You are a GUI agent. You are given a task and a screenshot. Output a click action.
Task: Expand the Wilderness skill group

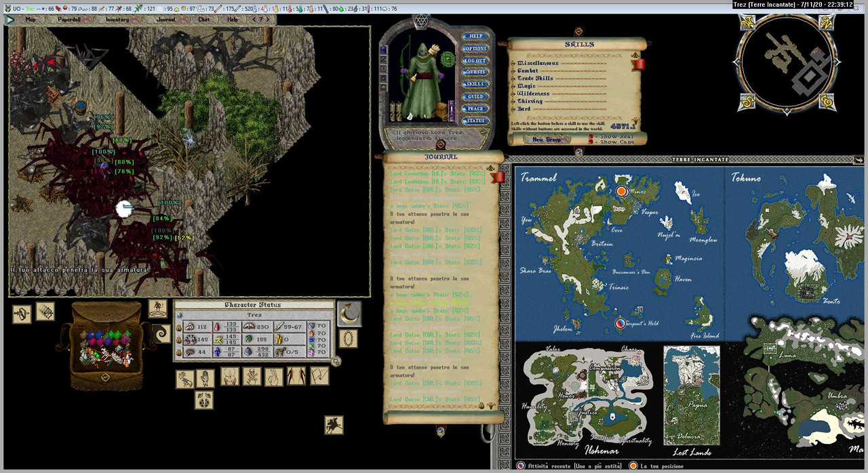coord(513,94)
